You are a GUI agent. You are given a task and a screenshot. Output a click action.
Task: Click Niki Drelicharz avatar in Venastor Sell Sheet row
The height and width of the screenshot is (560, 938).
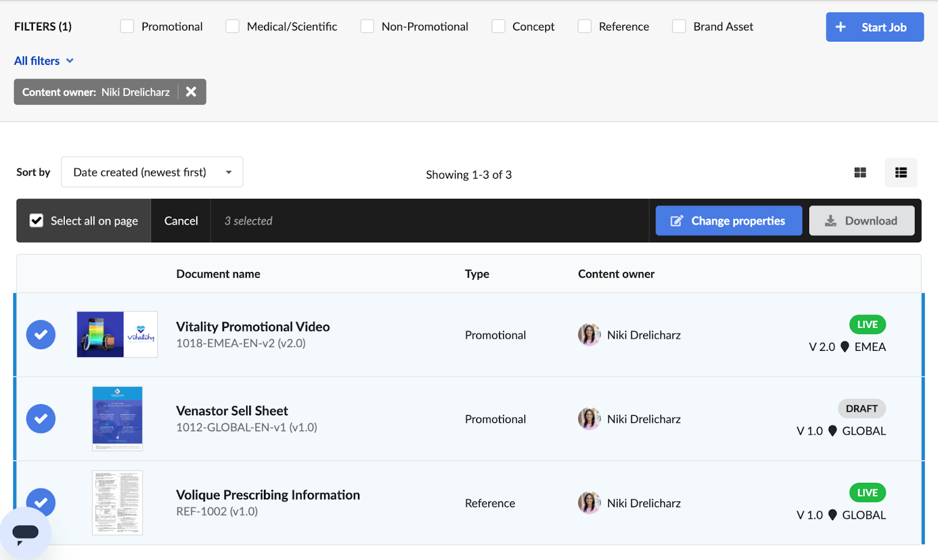589,418
